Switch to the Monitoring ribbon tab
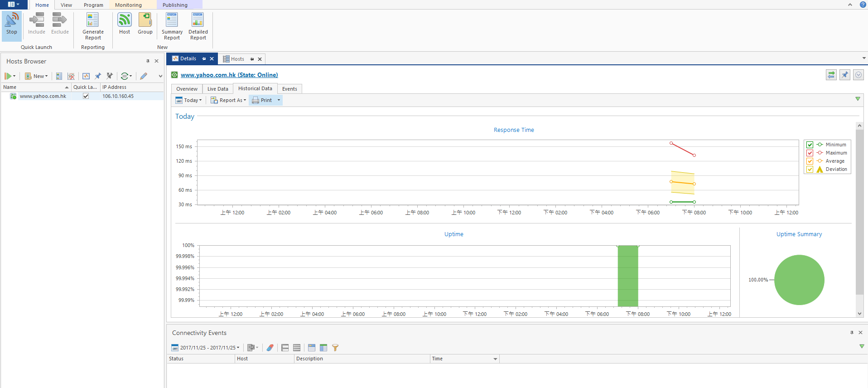Viewport: 868px width, 388px height. point(128,5)
